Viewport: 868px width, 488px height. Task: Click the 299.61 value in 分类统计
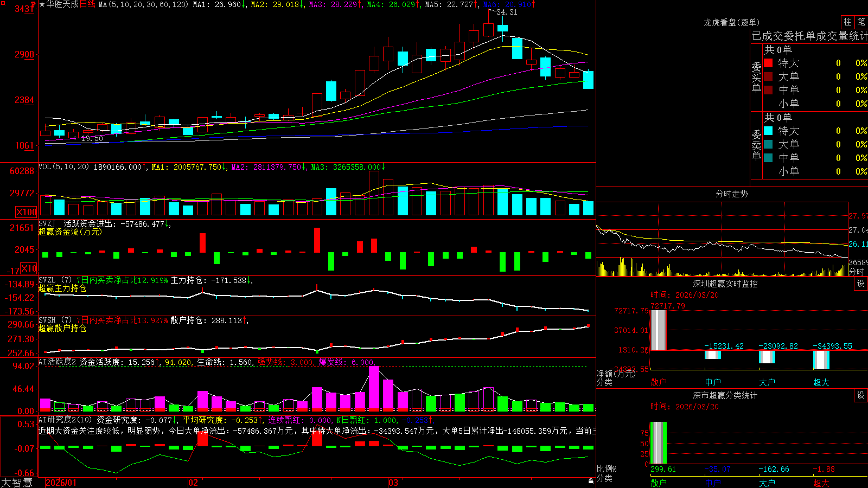663,469
